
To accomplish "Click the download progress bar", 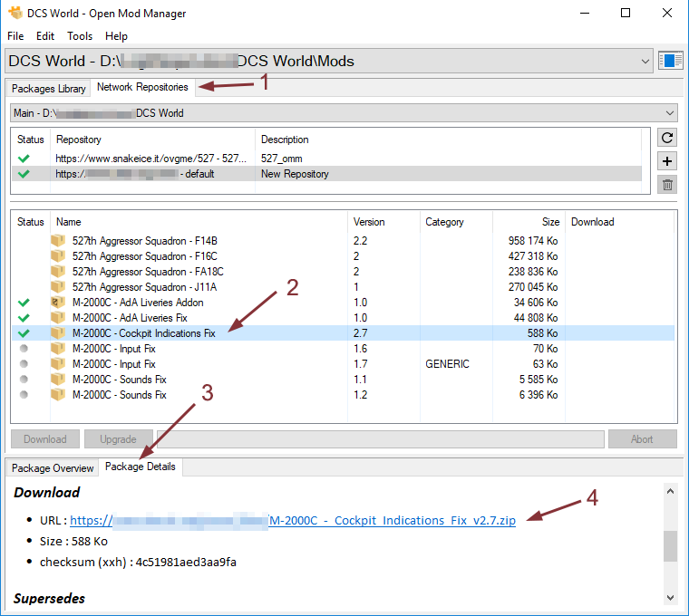I will pos(381,439).
